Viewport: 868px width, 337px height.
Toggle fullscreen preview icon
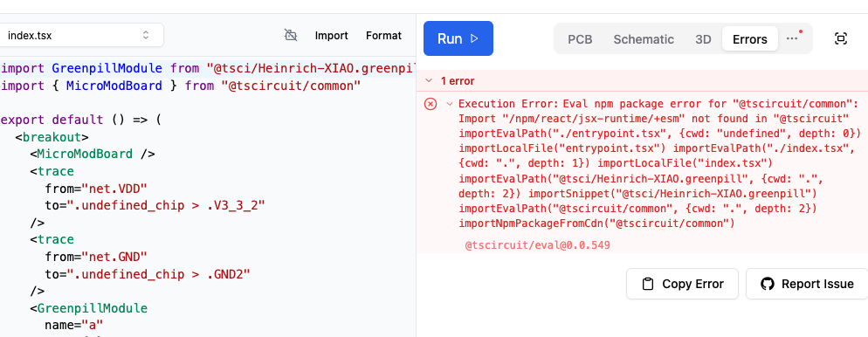(841, 38)
